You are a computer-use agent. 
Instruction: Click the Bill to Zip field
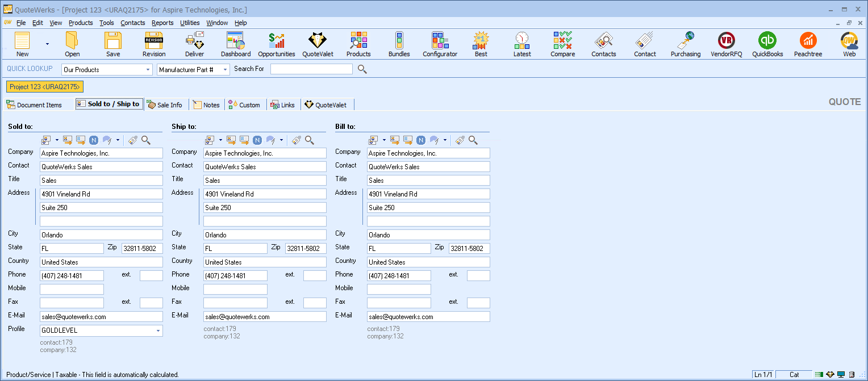[x=469, y=249]
